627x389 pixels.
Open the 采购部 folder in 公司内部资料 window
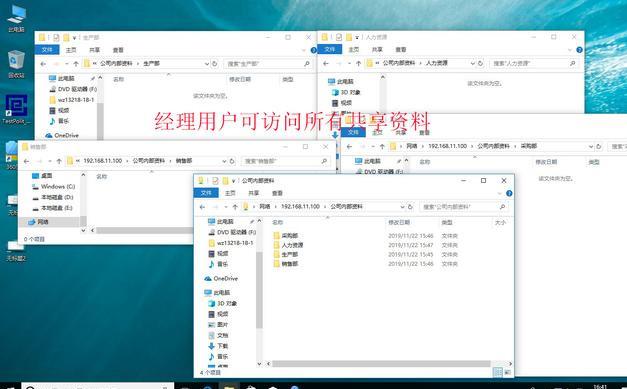(x=286, y=235)
